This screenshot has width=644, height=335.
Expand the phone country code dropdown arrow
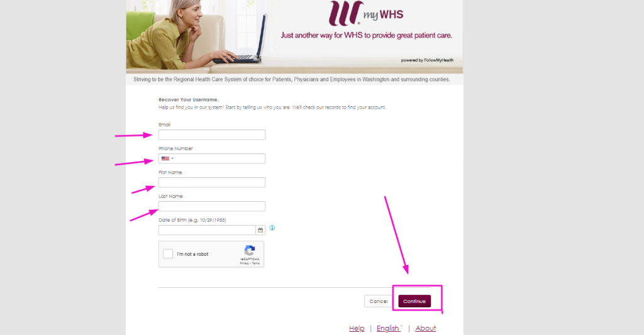point(172,158)
